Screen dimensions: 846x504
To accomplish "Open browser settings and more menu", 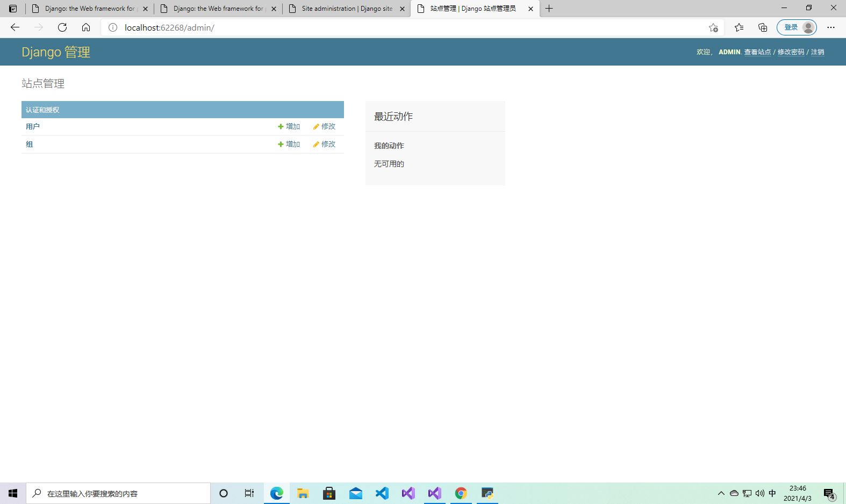I will point(831,27).
